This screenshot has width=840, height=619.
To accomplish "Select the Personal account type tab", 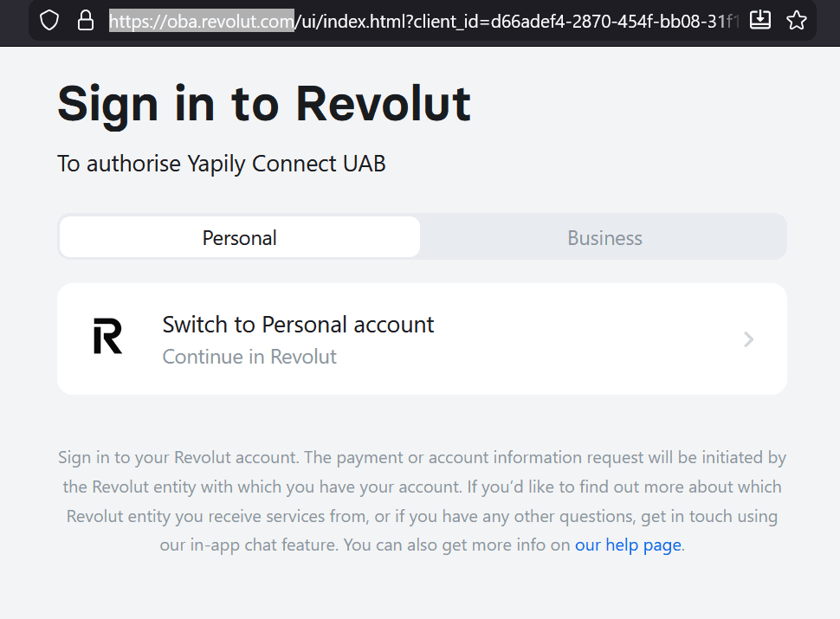I will point(238,236).
